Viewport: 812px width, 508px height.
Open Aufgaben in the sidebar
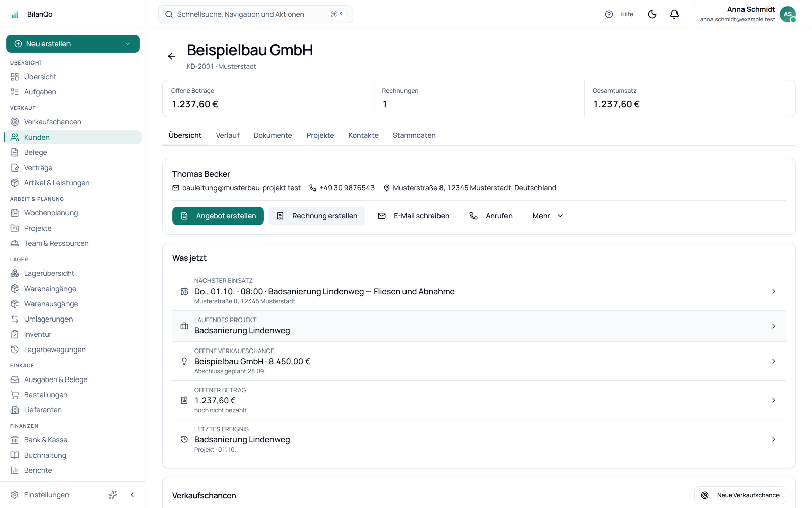(x=73, y=92)
